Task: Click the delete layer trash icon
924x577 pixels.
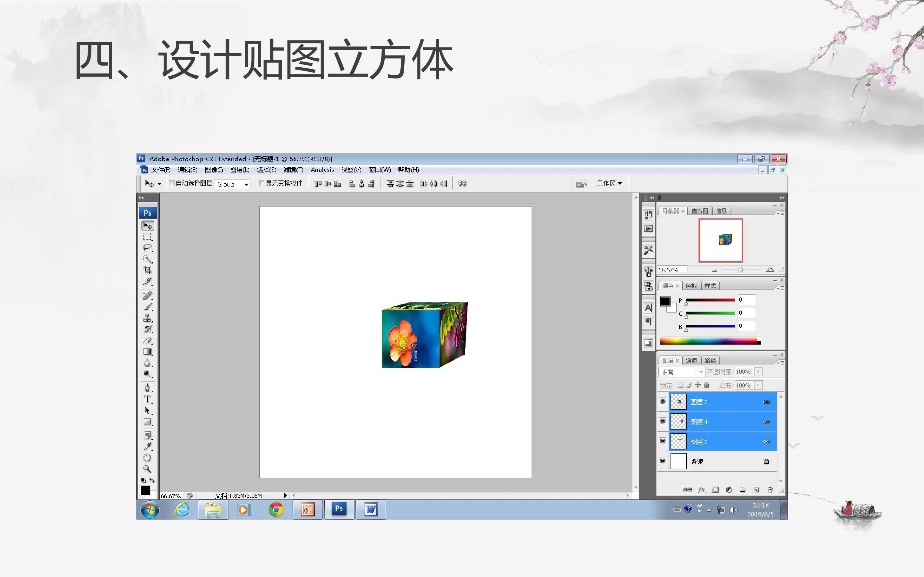Action: click(770, 489)
